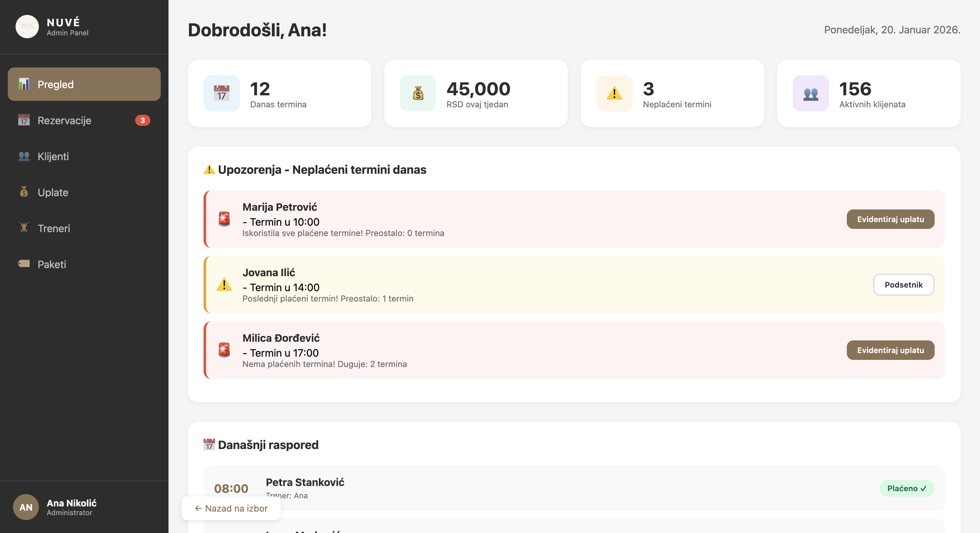Click Milica Đorđević name in warnings

(281, 338)
